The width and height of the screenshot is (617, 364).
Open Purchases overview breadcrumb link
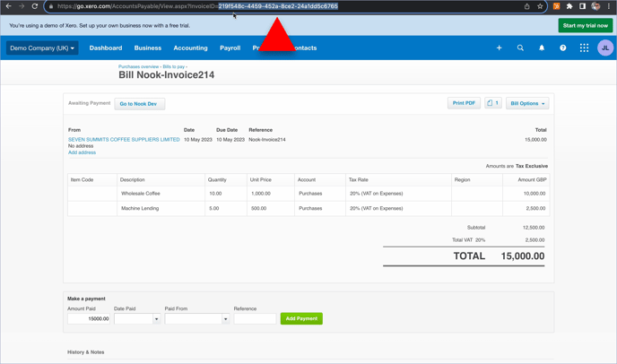[138, 66]
